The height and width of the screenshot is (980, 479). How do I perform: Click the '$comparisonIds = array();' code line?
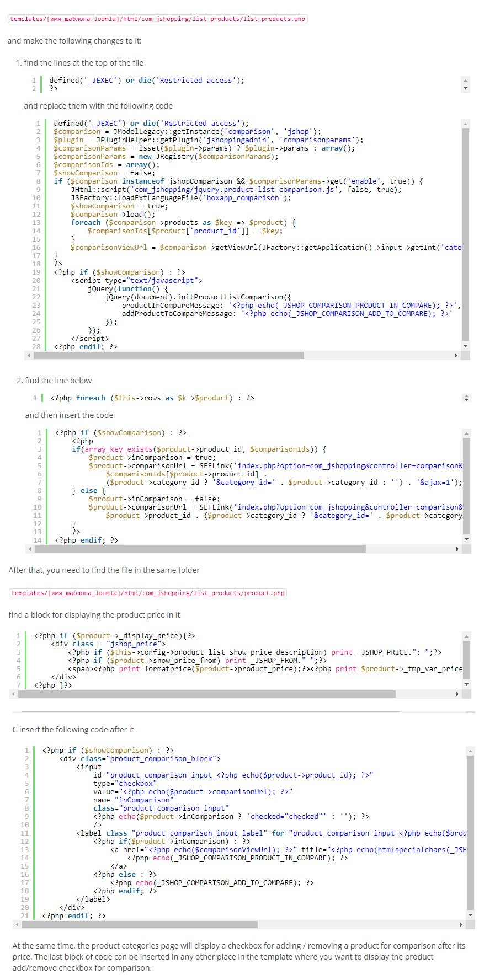click(x=107, y=165)
